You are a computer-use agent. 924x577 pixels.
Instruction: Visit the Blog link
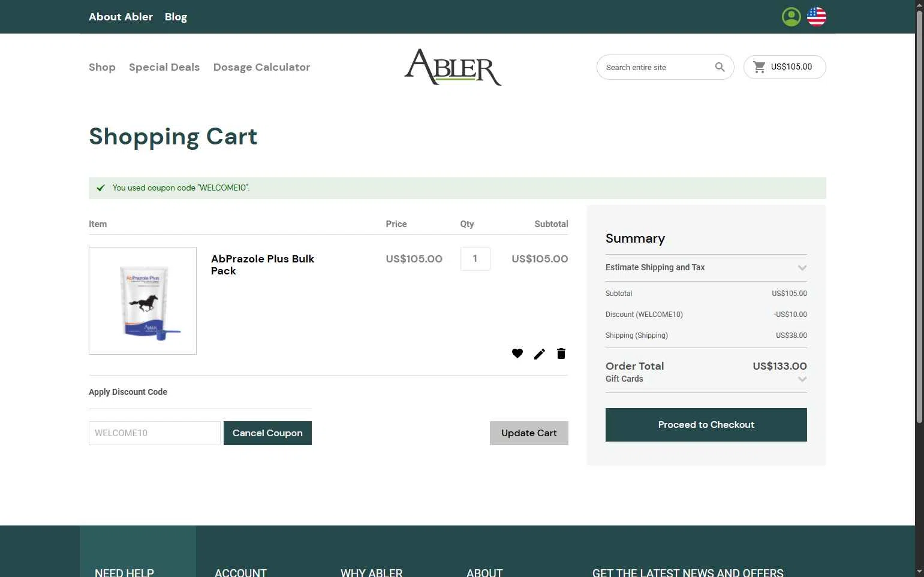tap(176, 17)
